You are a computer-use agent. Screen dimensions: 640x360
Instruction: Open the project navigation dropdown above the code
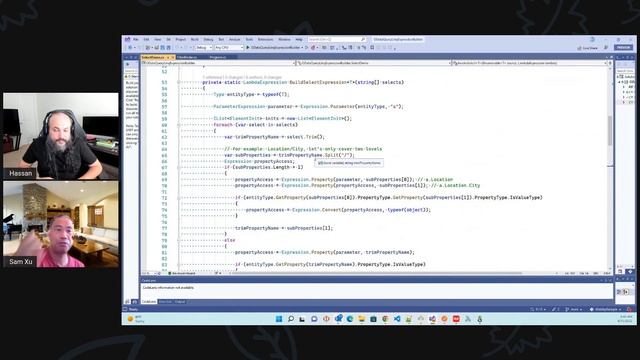point(218,63)
